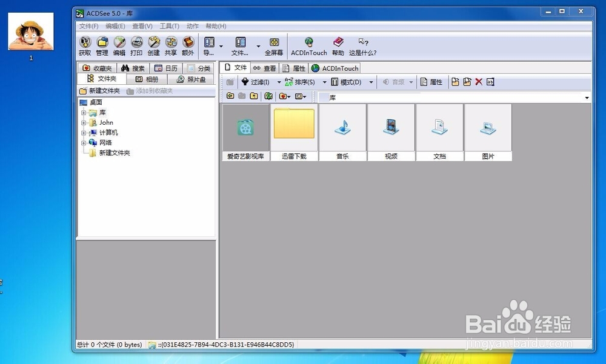606x364 pixels.
Task: Open the 工具(T) menu
Action: click(168, 25)
